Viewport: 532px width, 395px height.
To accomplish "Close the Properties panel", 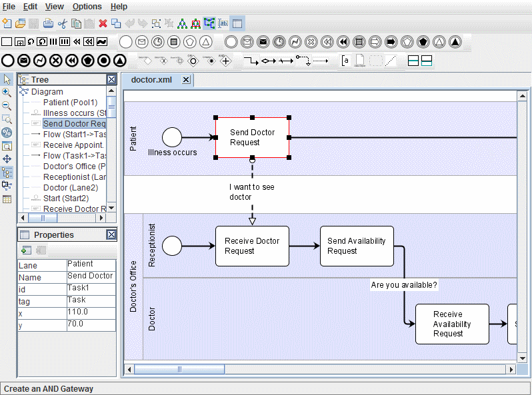I will [111, 235].
